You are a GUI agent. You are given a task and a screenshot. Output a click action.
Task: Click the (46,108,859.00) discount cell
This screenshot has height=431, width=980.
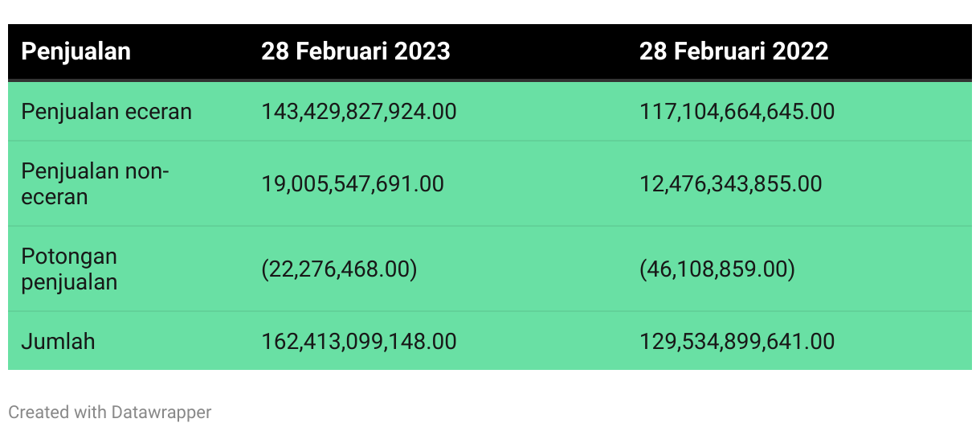[717, 269]
